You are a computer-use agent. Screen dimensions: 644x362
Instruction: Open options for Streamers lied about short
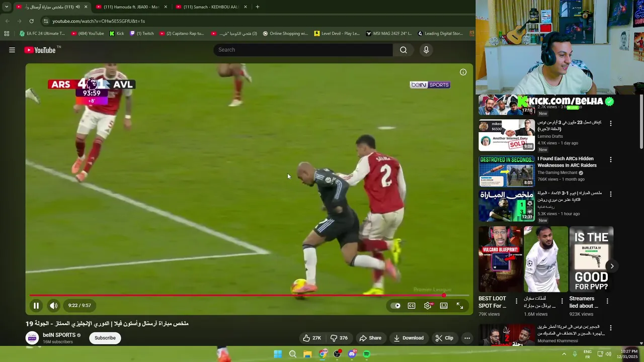[607, 301]
